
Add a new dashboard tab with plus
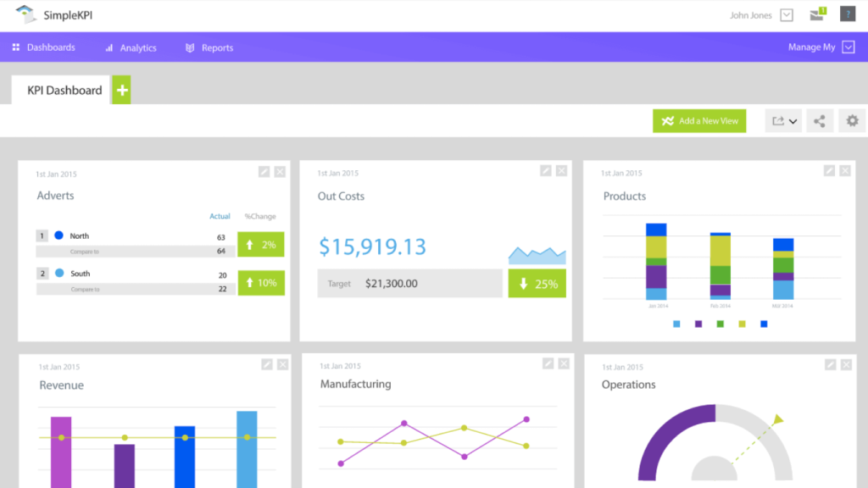[x=122, y=91]
